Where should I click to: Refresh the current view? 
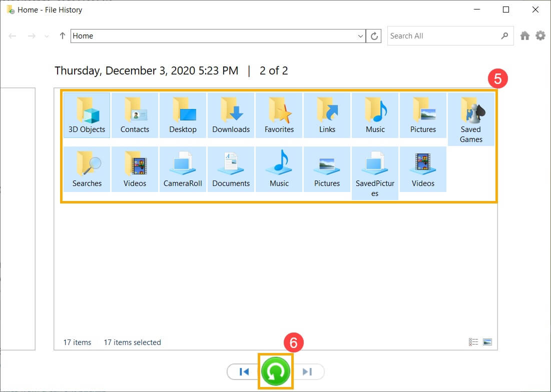point(373,35)
